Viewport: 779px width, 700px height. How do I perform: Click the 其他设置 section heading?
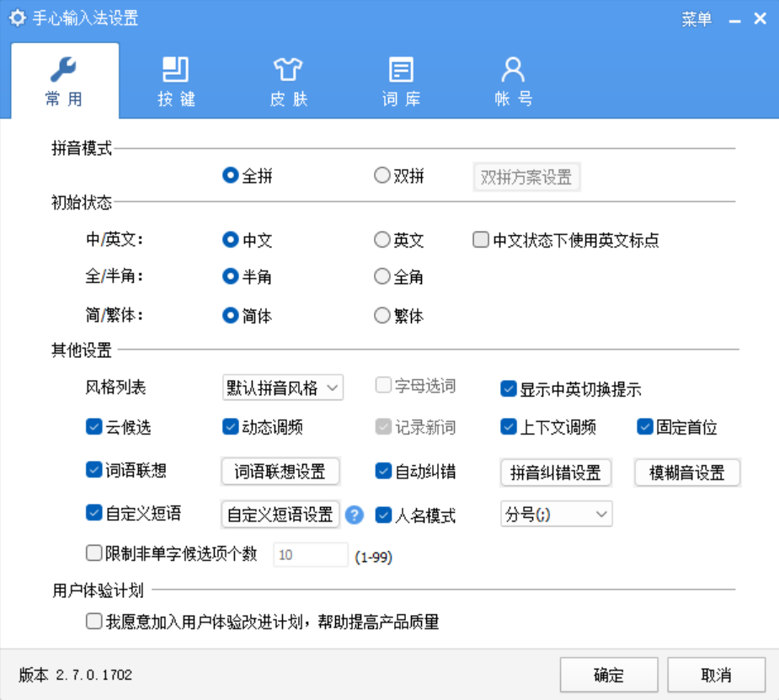click(82, 350)
